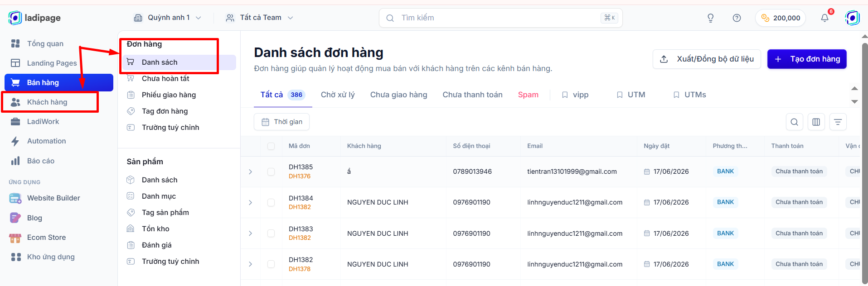This screenshot has height=286, width=868.
Task: Open the Thời gian date filter
Action: click(x=281, y=122)
